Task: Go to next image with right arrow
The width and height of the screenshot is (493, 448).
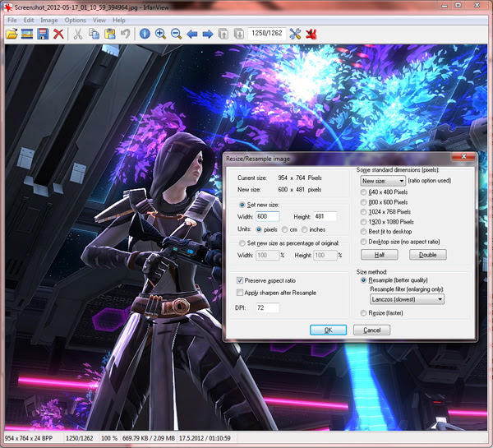Action: click(208, 34)
